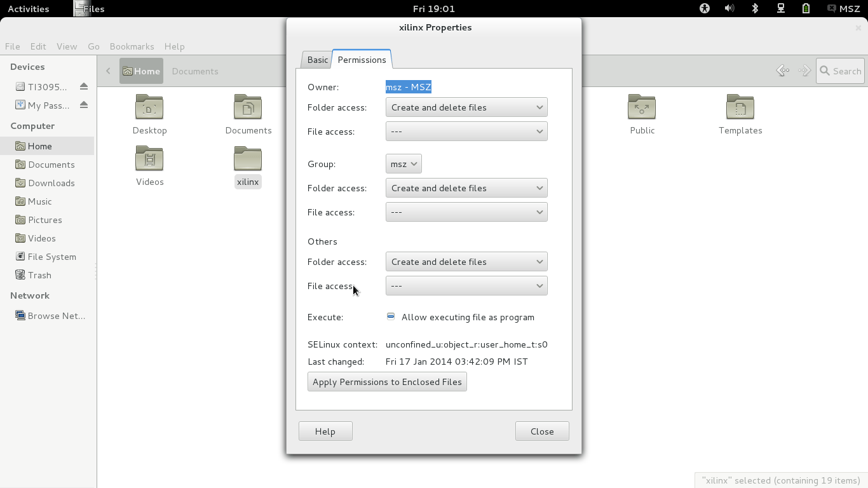868x488 pixels.
Task: Open File System in the sidebar
Action: [x=47, y=257]
